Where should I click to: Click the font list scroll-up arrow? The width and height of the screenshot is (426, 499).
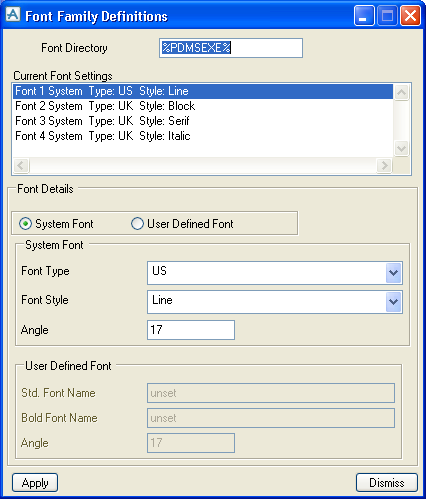(401, 92)
